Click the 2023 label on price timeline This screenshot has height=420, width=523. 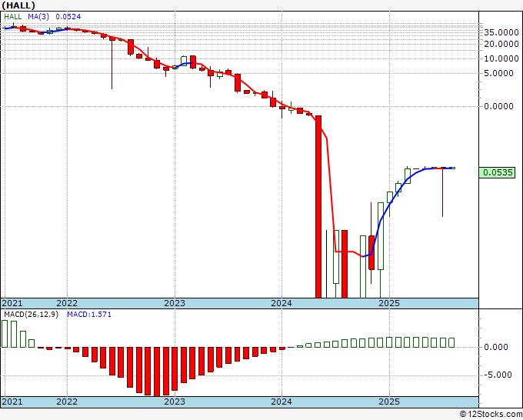[x=175, y=303]
